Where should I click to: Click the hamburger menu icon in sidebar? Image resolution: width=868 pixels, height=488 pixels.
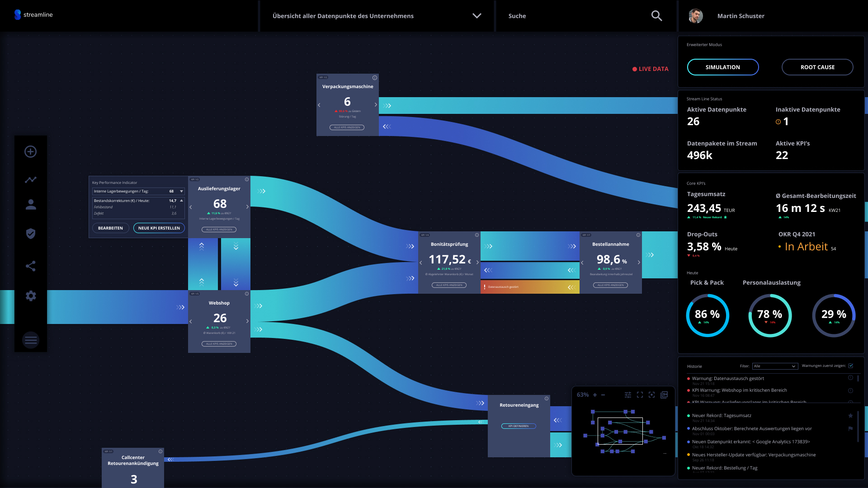(31, 340)
